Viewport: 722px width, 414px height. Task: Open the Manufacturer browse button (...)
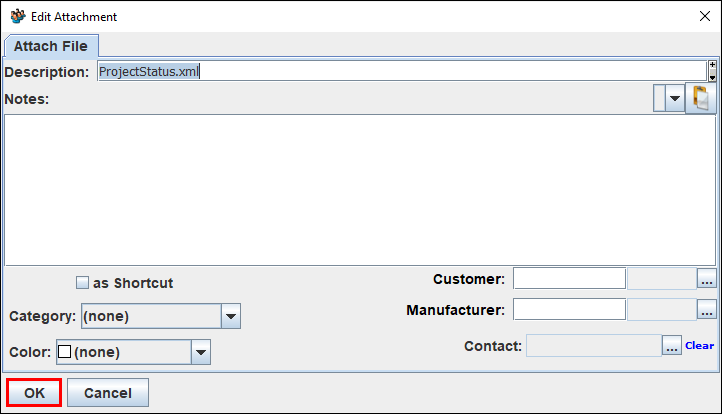tap(707, 310)
